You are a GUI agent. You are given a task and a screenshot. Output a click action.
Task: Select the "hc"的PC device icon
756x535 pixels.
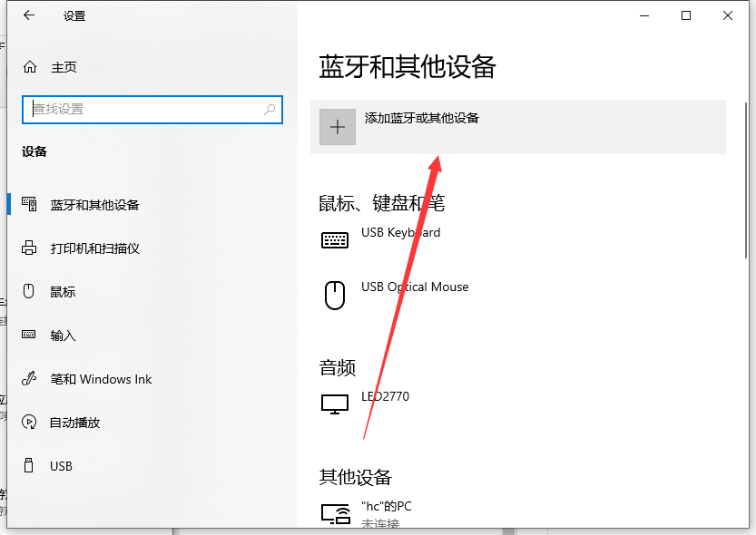pyautogui.click(x=335, y=513)
